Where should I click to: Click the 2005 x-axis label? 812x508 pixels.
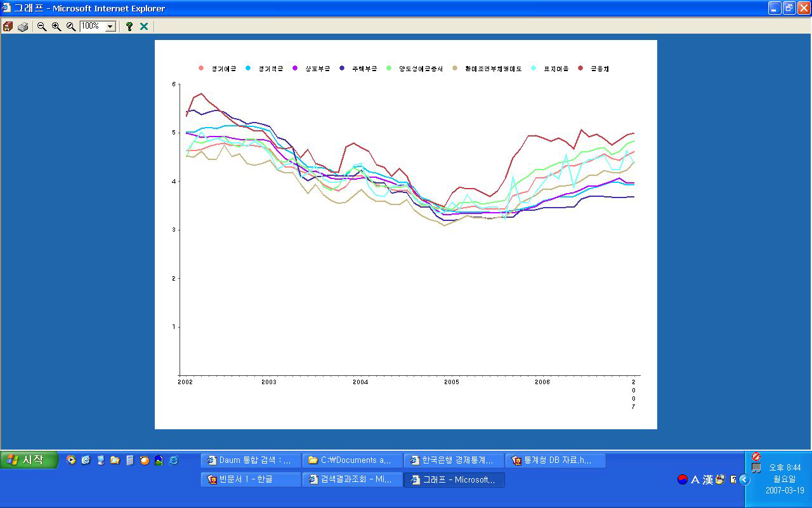[x=452, y=382]
